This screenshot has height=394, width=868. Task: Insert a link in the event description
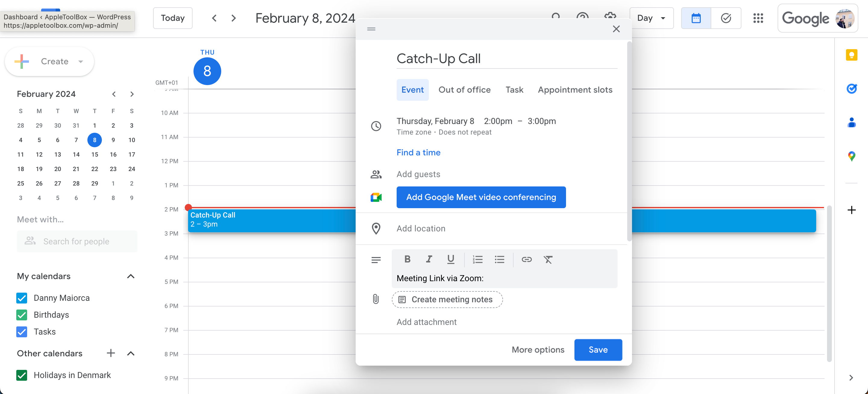(x=527, y=260)
